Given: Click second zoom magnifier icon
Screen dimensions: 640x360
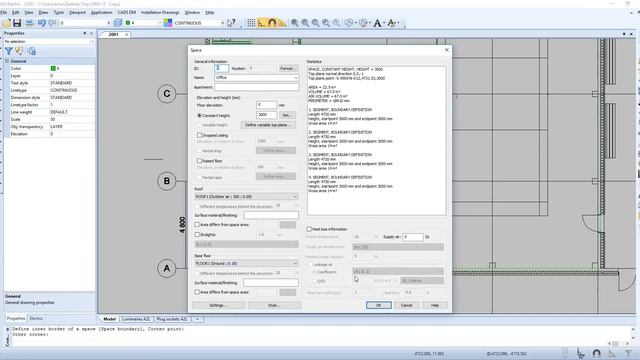Looking at the screenshot, I should coord(305,23).
